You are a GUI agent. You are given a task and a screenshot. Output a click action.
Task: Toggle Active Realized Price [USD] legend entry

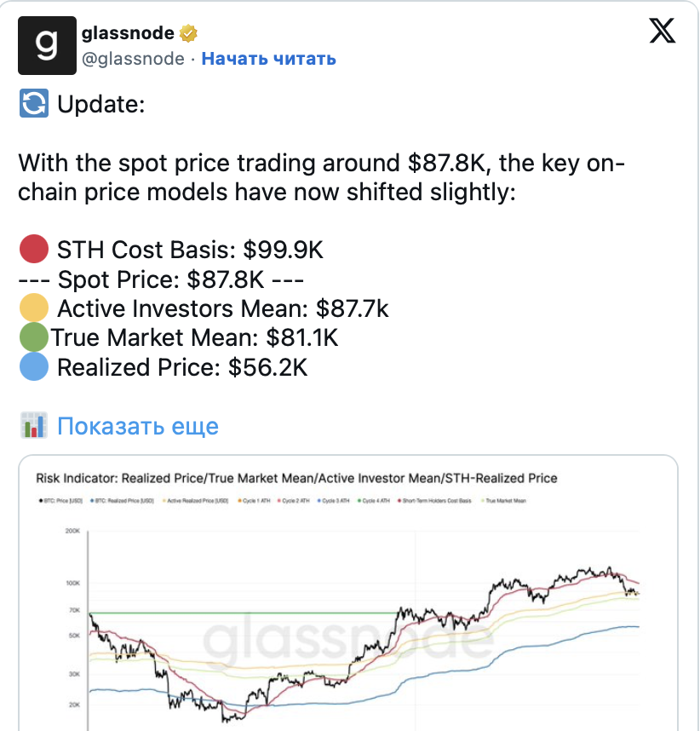(x=198, y=501)
